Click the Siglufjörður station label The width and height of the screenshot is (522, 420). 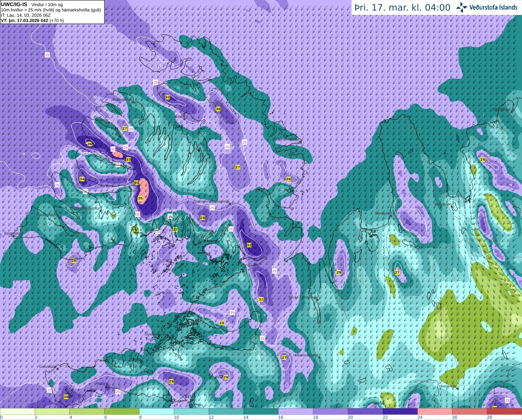click(x=502, y=109)
